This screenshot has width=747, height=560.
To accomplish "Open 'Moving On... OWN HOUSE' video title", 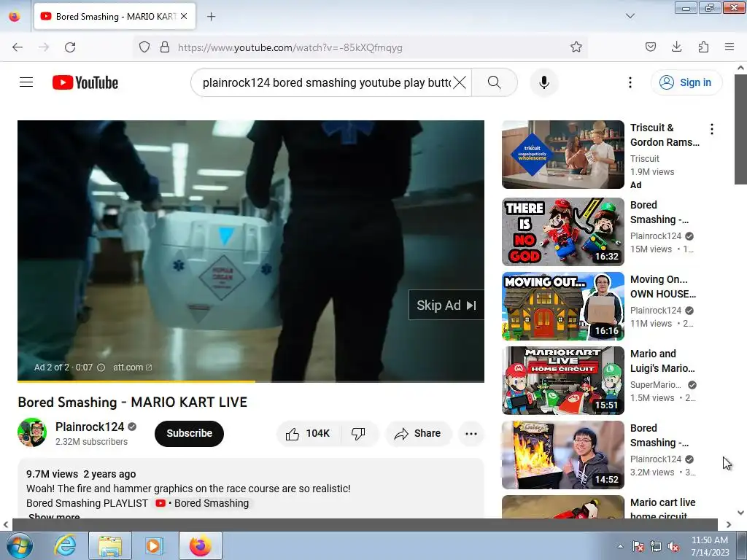I will point(663,287).
